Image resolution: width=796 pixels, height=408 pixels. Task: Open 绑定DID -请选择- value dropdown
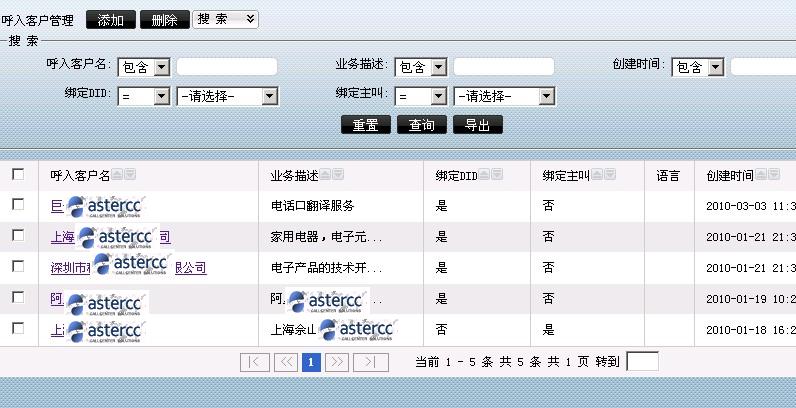pyautogui.click(x=227, y=96)
